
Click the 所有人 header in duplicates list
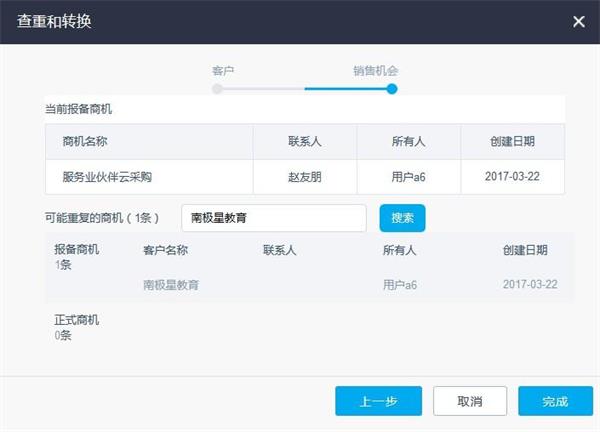pyautogui.click(x=399, y=250)
